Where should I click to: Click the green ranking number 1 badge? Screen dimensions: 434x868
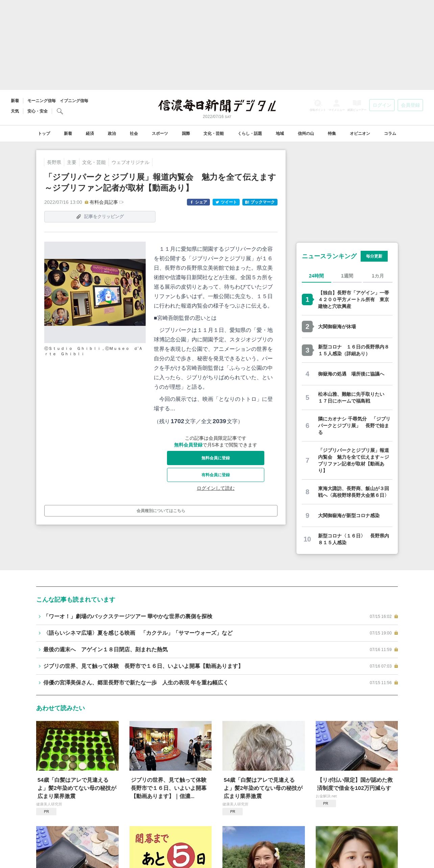[307, 299]
